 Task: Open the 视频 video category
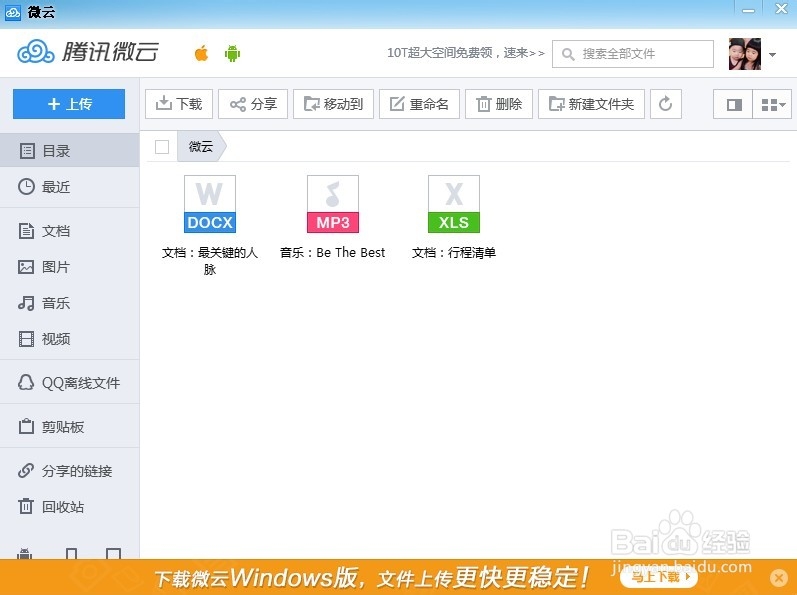click(x=70, y=339)
